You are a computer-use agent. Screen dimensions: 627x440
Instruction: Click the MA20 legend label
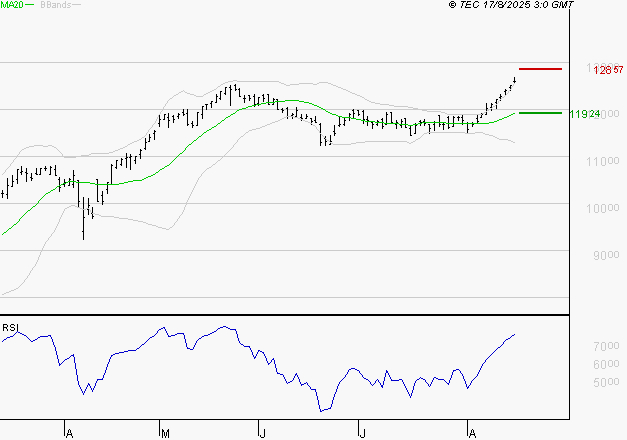10,5
